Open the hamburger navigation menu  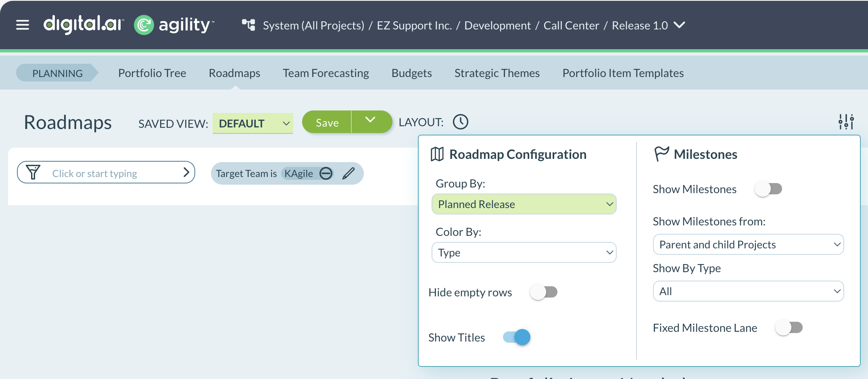pyautogui.click(x=22, y=25)
